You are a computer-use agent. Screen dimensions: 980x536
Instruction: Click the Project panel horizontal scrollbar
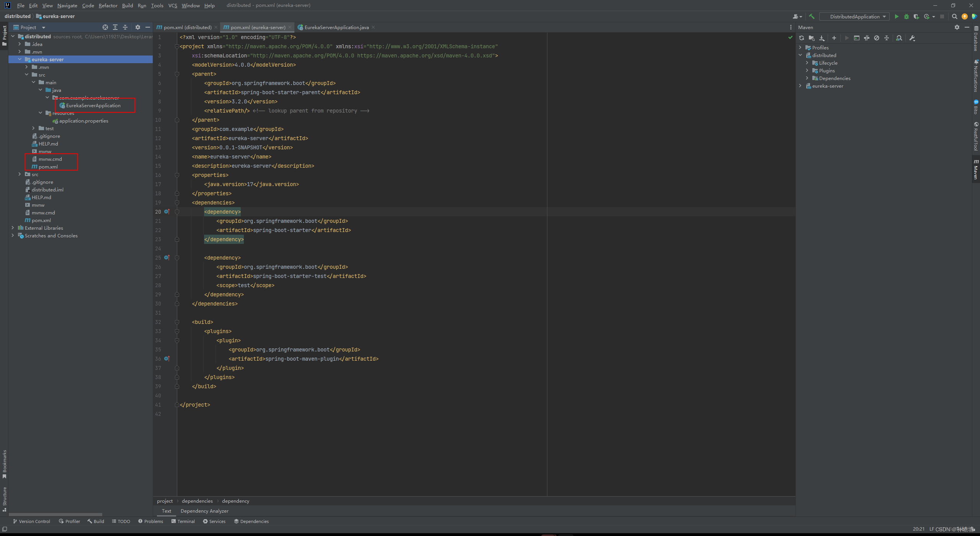tap(56, 514)
